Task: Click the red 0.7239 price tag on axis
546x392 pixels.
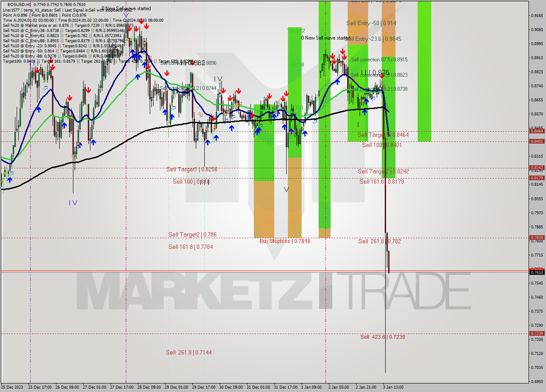Action: (x=537, y=333)
